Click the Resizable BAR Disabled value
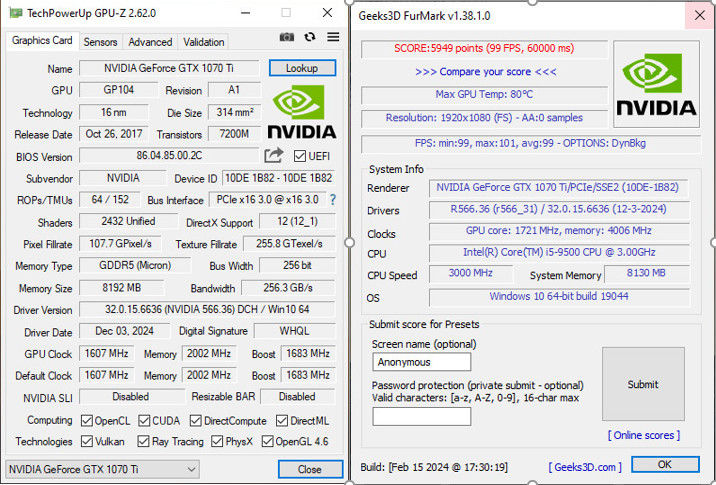The width and height of the screenshot is (716, 485). pos(297,396)
